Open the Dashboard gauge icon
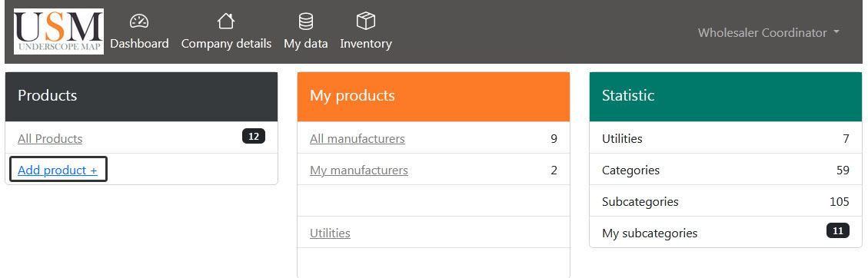 (x=139, y=22)
